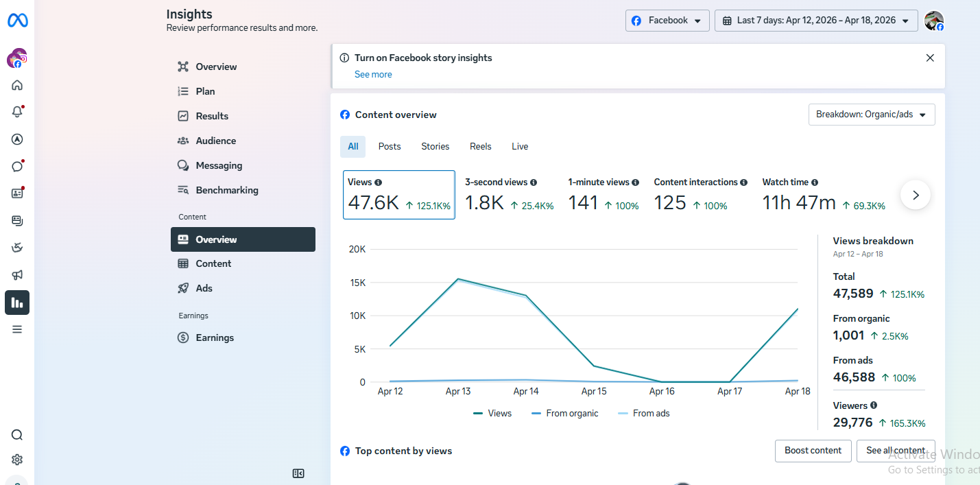
Task: Click the Search magnifier icon in left rail
Action: pos(17,435)
